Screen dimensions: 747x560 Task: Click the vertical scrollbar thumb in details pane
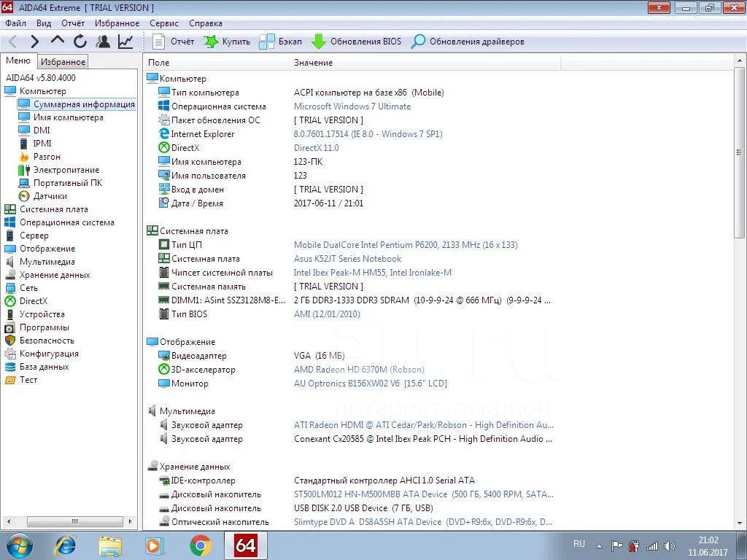pyautogui.click(x=739, y=152)
